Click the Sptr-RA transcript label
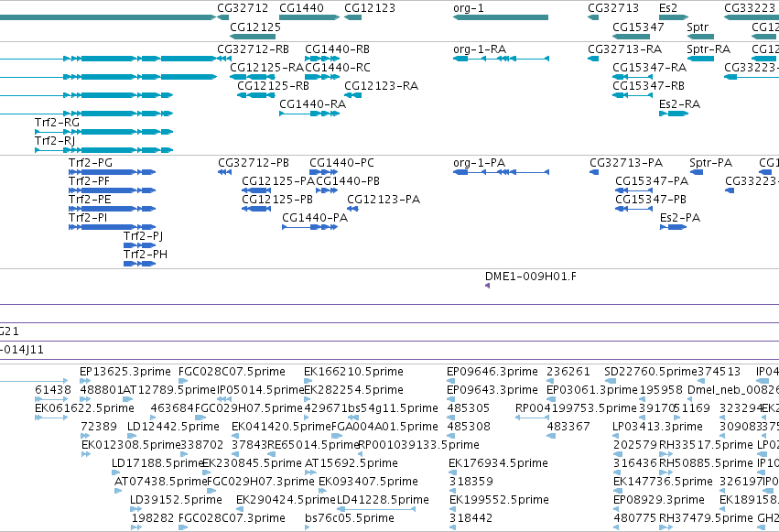 click(709, 49)
